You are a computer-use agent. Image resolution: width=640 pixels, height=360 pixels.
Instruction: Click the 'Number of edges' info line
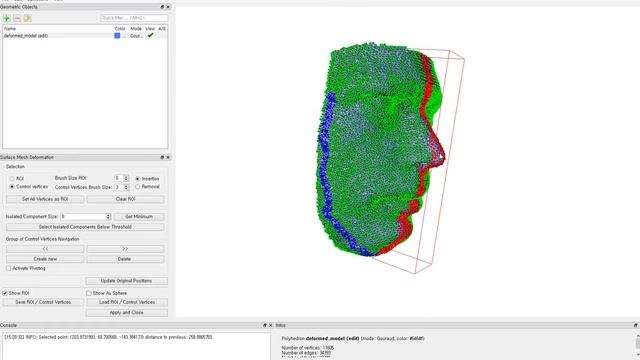point(306,353)
